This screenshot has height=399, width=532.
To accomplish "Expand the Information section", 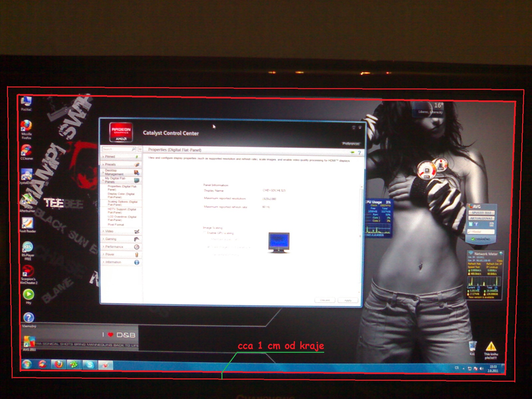I will (x=121, y=262).
